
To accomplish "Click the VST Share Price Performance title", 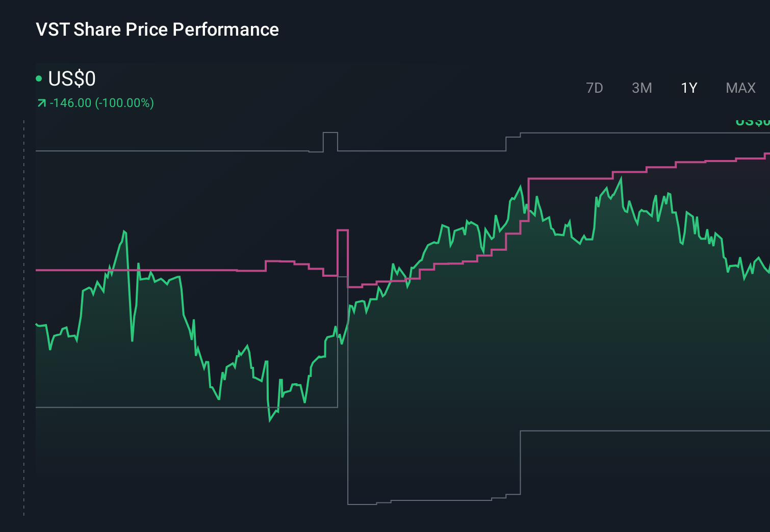I will click(157, 30).
